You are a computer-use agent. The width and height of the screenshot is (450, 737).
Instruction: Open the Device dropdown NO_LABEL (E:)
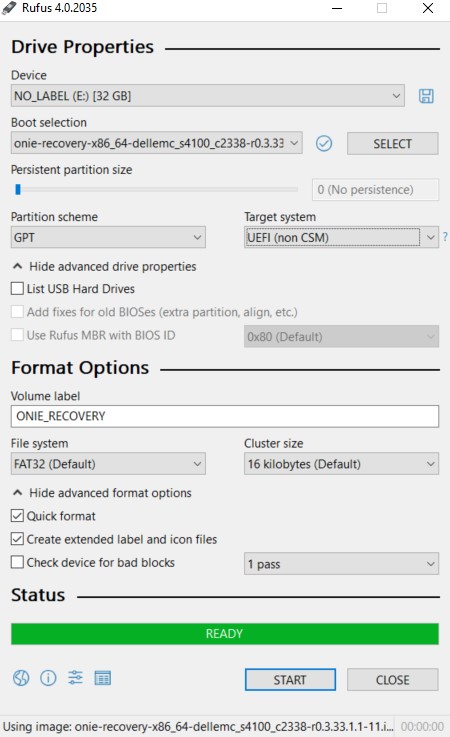point(207,96)
